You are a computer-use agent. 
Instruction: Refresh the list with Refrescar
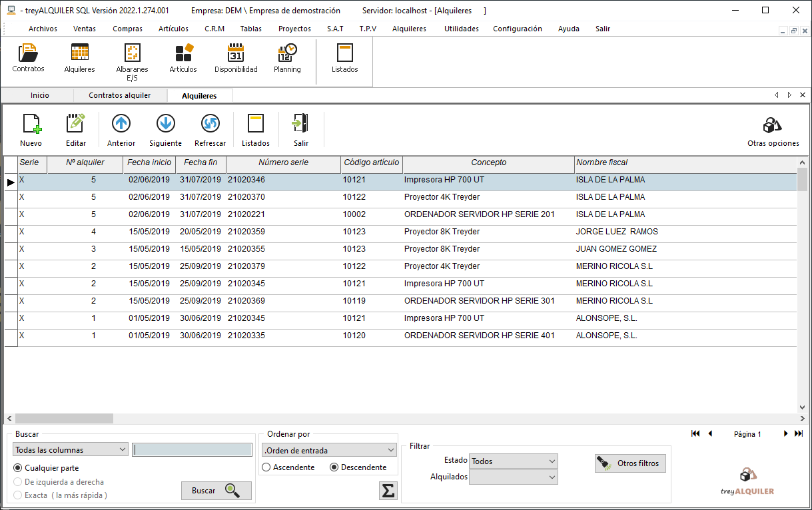coord(210,130)
